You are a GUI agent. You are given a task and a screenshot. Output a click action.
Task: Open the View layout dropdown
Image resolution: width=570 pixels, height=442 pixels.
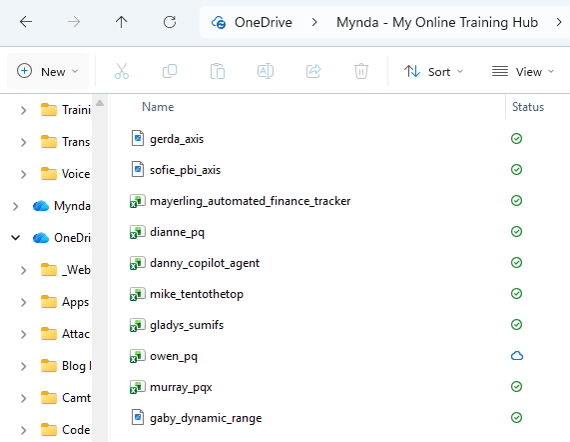[x=523, y=72]
